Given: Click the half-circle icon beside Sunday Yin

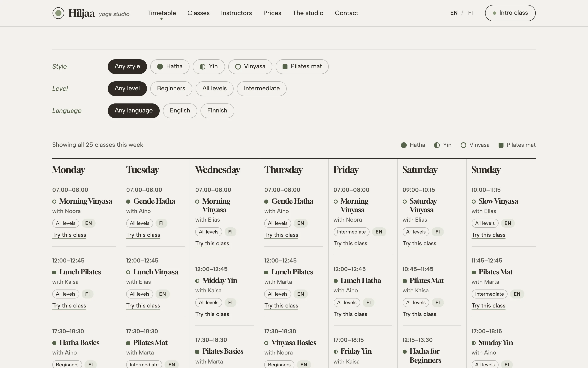Looking at the screenshot, I should (473, 343).
